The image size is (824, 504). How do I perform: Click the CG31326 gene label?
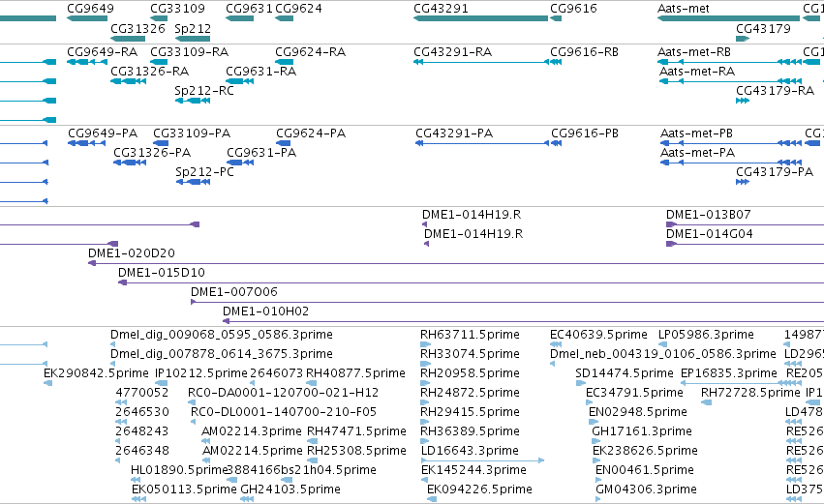coord(137,28)
